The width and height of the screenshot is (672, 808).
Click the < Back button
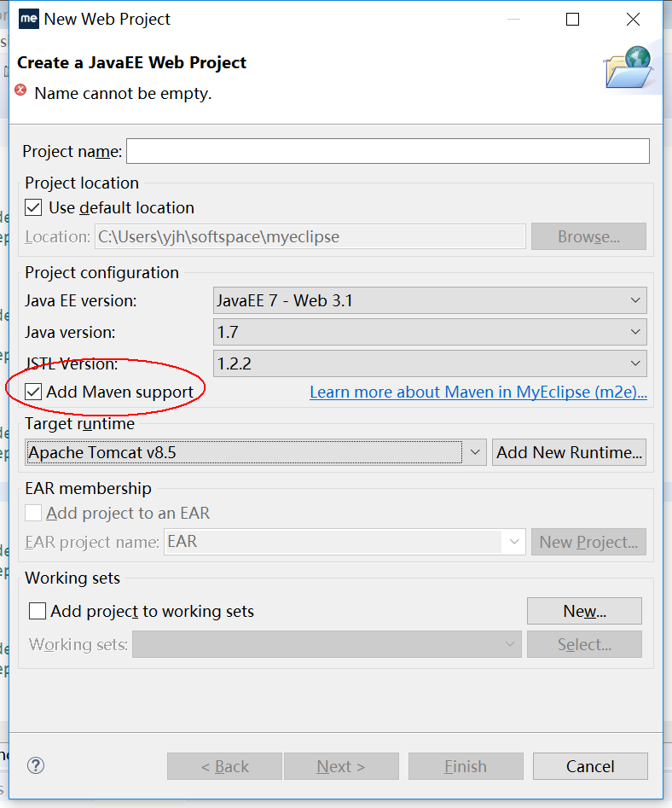pyautogui.click(x=224, y=766)
